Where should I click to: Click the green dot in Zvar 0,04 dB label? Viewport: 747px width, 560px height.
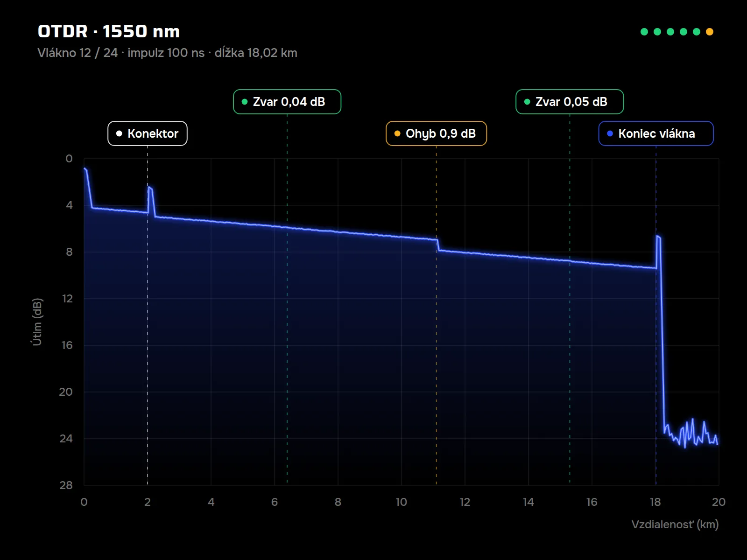[x=244, y=102]
